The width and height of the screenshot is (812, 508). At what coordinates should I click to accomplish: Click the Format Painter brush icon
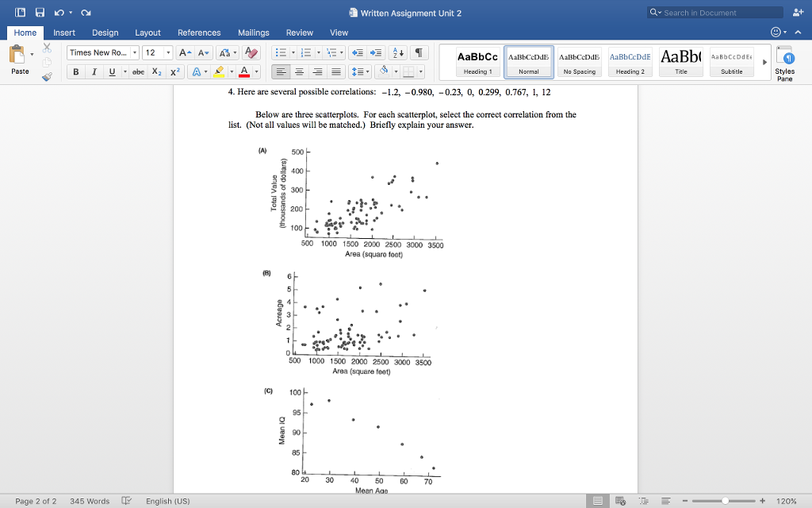(47, 77)
